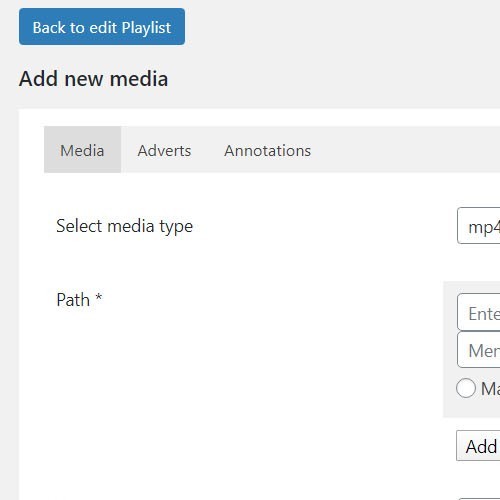Select the radio button beside 'Ma'
The image size is (500, 500).
pos(466,388)
